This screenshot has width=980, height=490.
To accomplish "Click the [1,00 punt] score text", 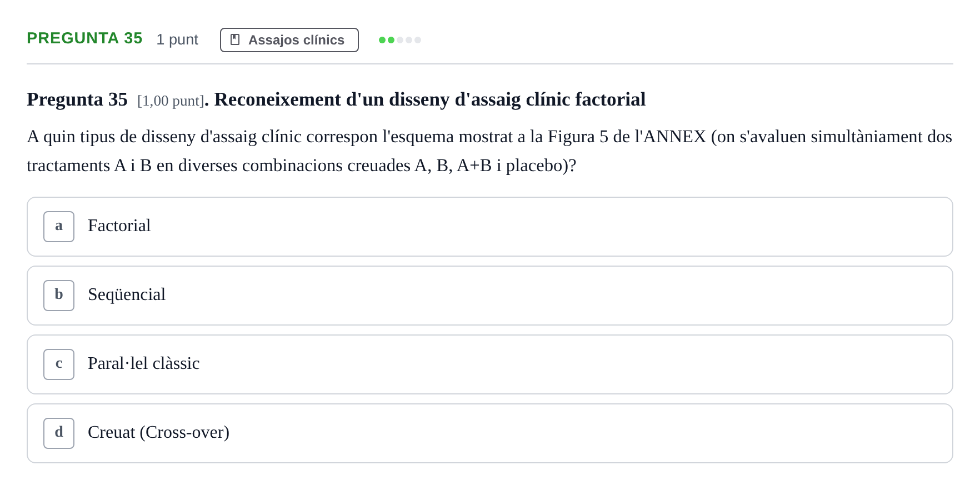I will pyautogui.click(x=171, y=101).
